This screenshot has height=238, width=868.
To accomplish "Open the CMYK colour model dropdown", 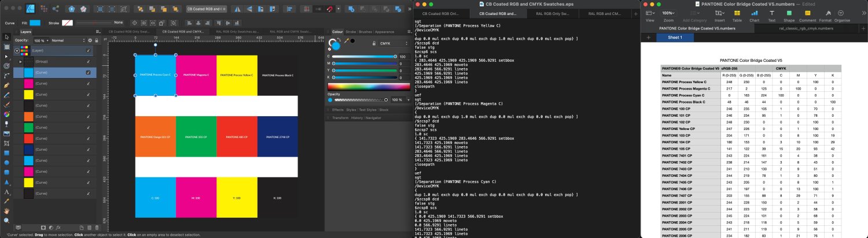I will tap(385, 43).
